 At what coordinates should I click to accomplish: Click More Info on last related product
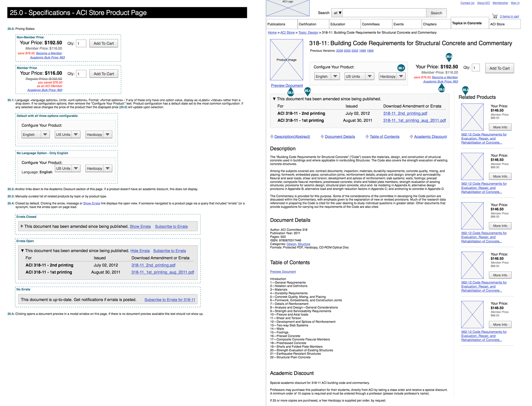[x=500, y=325]
